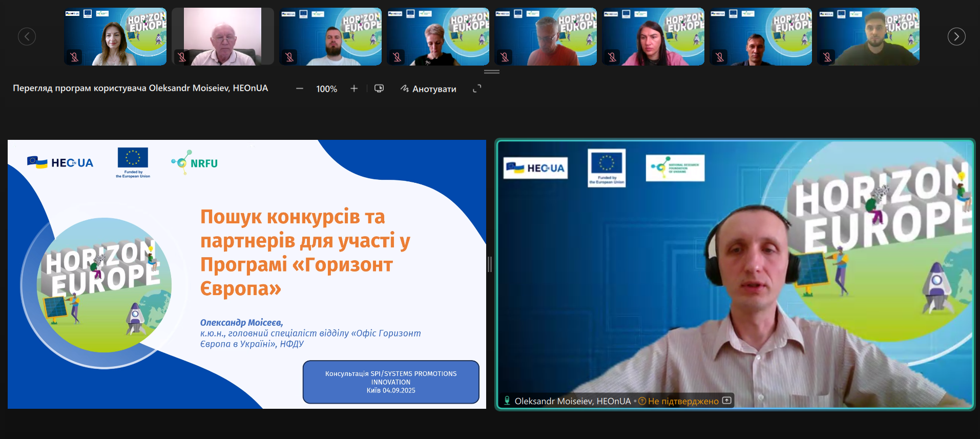Viewport: 980px width, 439px height.
Task: Click Перегляд програм користувача sharing header text
Action: [140, 88]
